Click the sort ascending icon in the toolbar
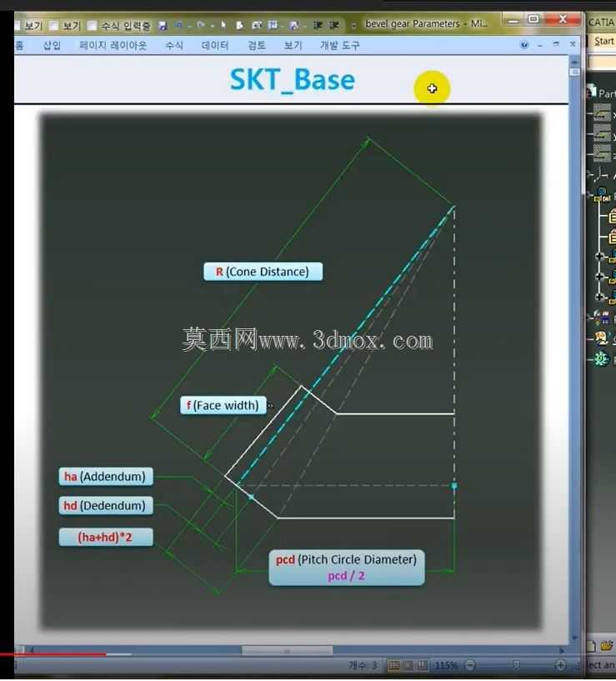The height and width of the screenshot is (681, 616). coord(318,25)
